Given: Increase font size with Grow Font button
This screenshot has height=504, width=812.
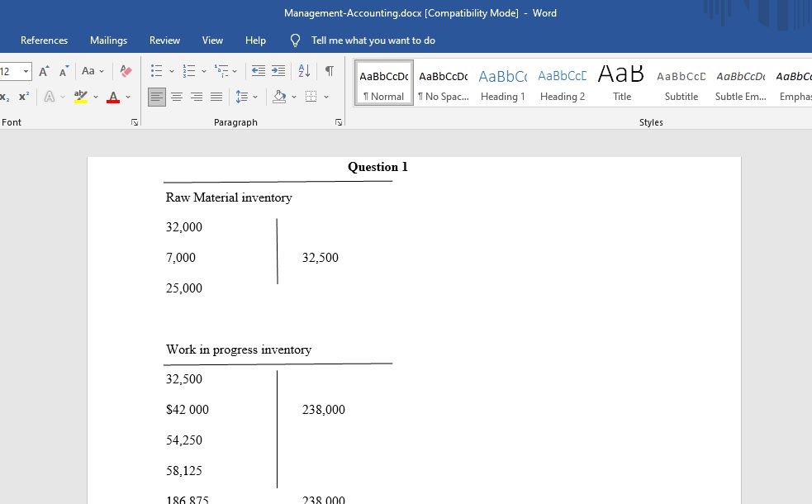Looking at the screenshot, I should pyautogui.click(x=44, y=71).
